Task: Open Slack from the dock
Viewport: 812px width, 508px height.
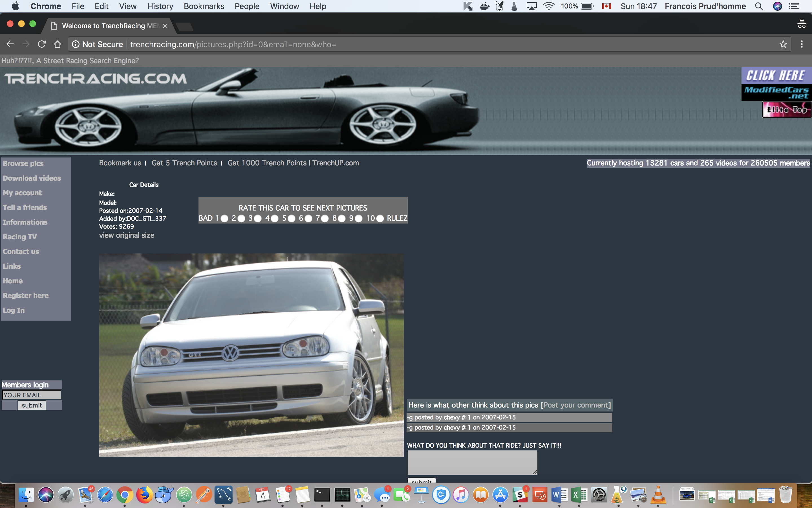Action: (520, 494)
